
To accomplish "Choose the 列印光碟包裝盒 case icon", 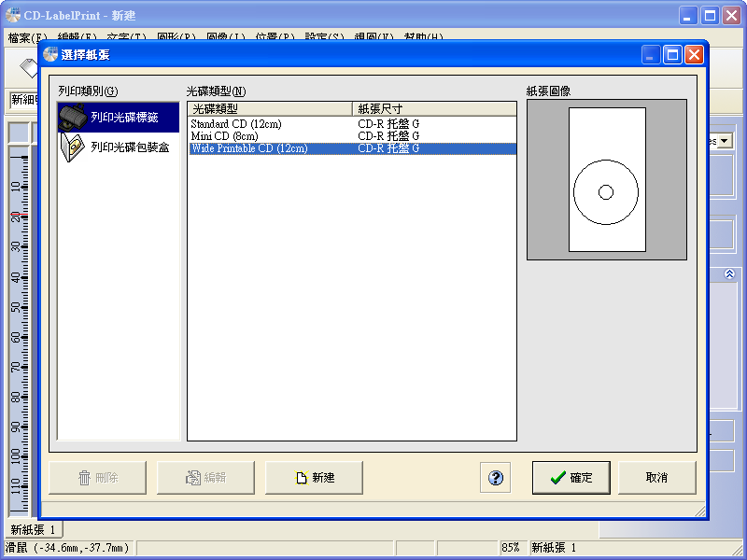I will click(x=73, y=147).
